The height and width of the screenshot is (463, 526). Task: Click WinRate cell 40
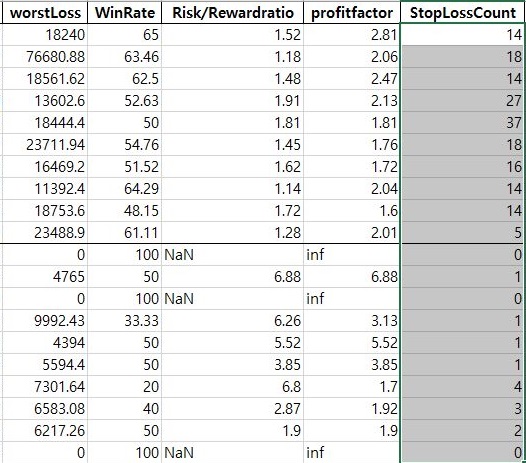pos(124,409)
